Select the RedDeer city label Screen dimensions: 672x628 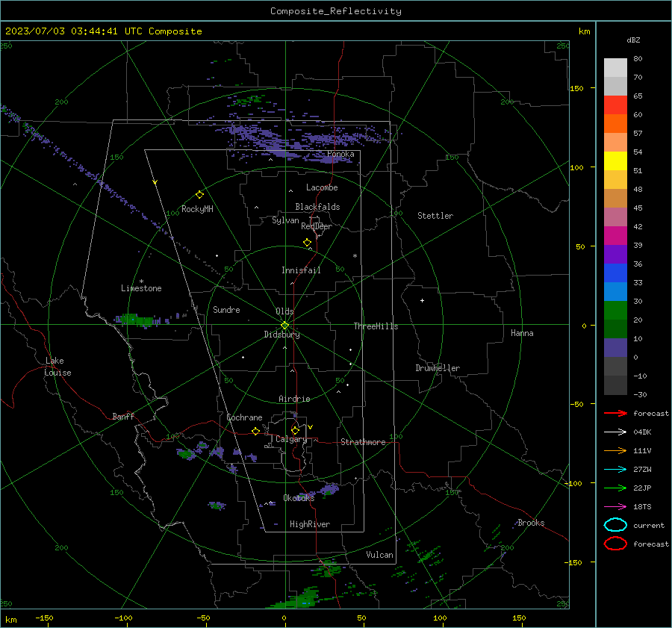tap(317, 226)
